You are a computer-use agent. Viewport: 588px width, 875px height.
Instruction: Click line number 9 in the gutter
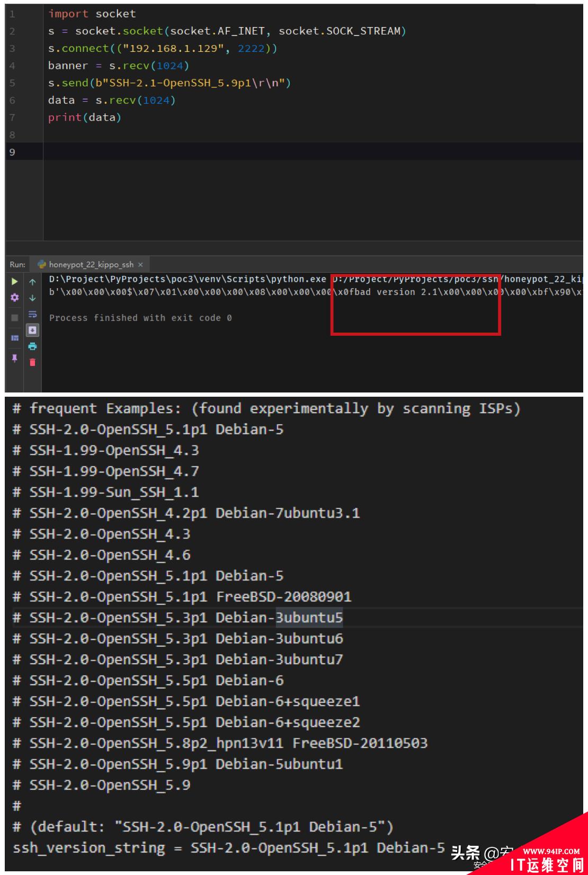[x=12, y=152]
